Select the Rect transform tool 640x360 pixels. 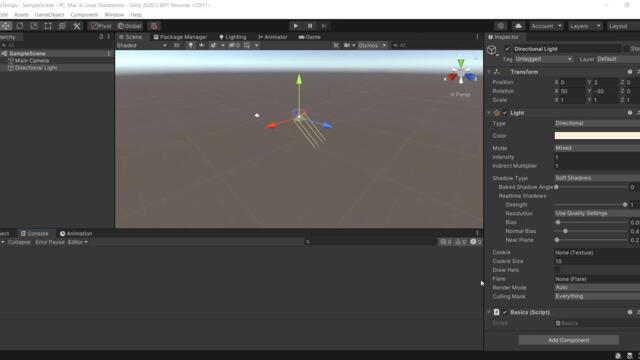tap(48, 26)
